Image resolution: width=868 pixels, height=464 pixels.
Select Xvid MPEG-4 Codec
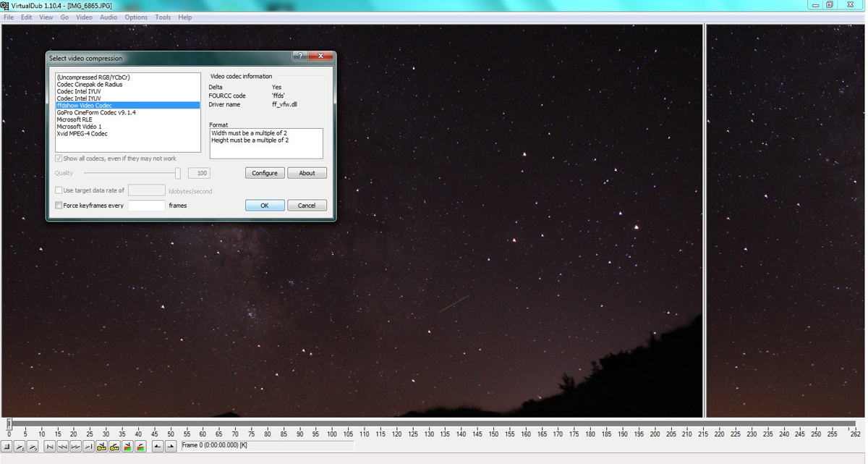click(128, 134)
